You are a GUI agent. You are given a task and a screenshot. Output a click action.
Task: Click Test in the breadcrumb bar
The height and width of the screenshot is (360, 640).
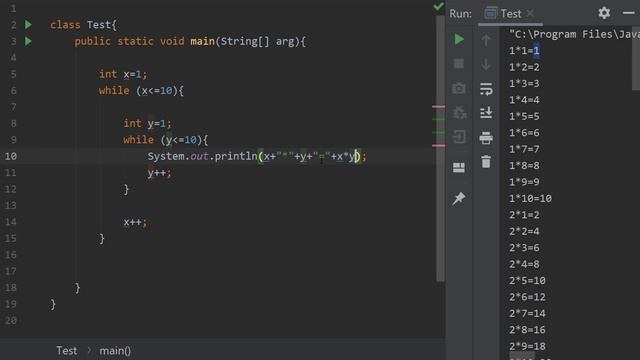click(67, 351)
